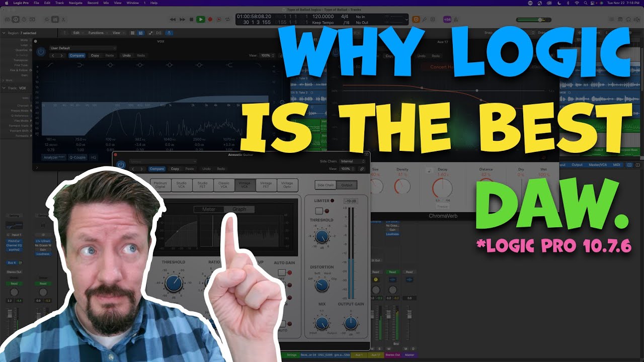Viewport: 644px width, 362px height.
Task: Open the Editors scissors icon
Action: click(63, 19)
